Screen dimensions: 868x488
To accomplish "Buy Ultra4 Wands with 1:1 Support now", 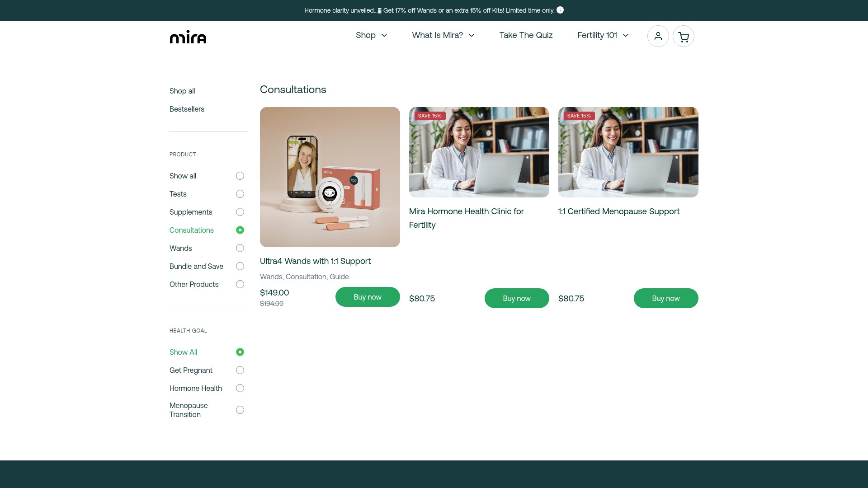I will point(368,297).
